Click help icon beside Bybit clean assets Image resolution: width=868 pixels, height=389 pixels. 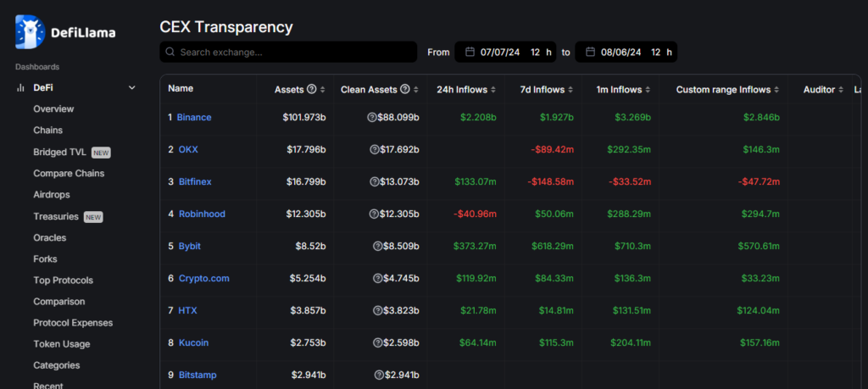pos(377,247)
